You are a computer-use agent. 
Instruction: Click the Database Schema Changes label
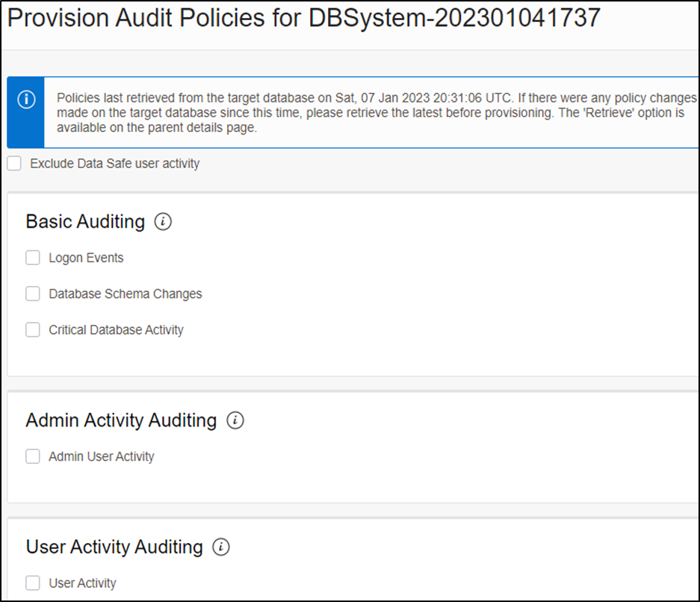point(126,294)
